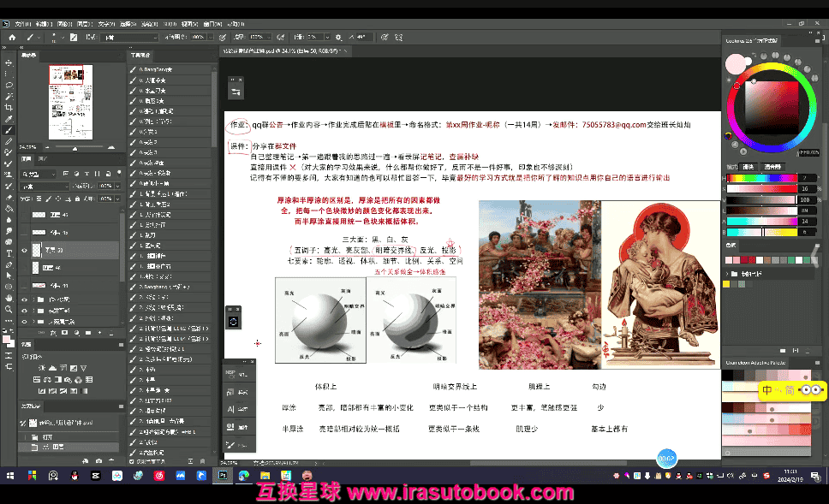
Task: Create new layer with plus icon
Action: pyautogui.click(x=99, y=333)
